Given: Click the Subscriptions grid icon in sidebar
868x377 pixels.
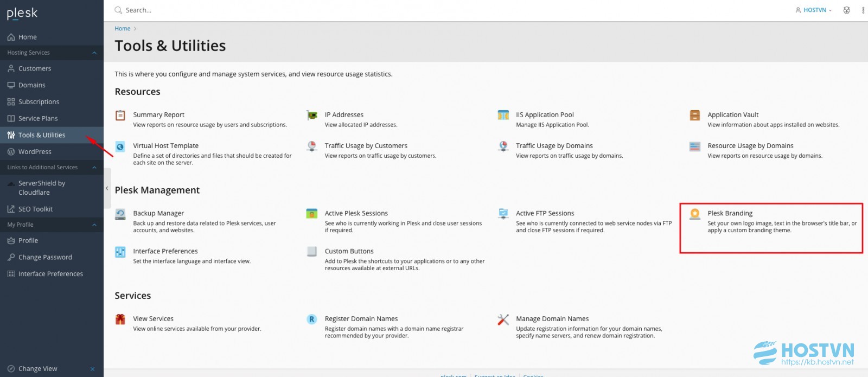Looking at the screenshot, I should 11,102.
